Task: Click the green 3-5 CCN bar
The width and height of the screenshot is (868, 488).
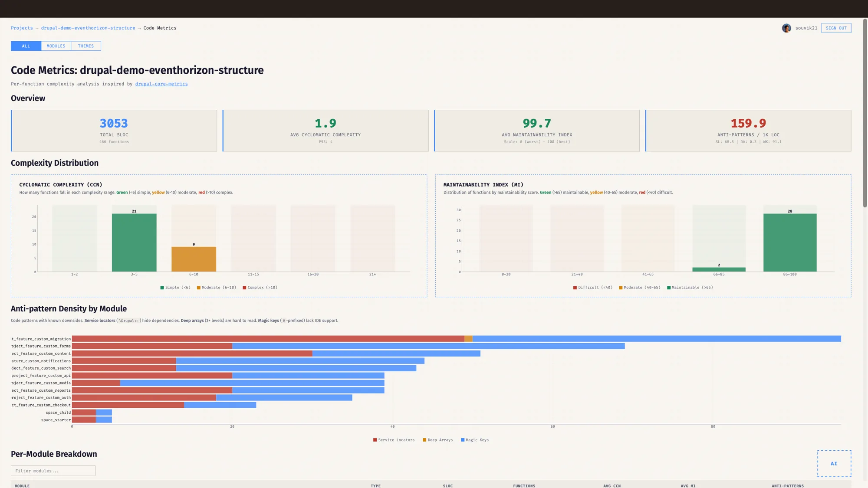Action: point(134,242)
